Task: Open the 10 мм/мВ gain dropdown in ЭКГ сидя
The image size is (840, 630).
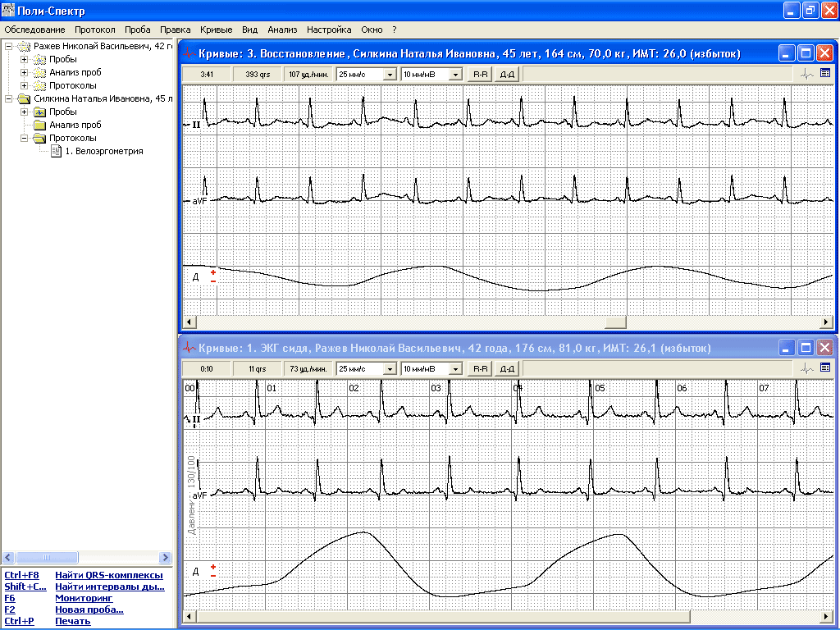Action: [x=456, y=369]
